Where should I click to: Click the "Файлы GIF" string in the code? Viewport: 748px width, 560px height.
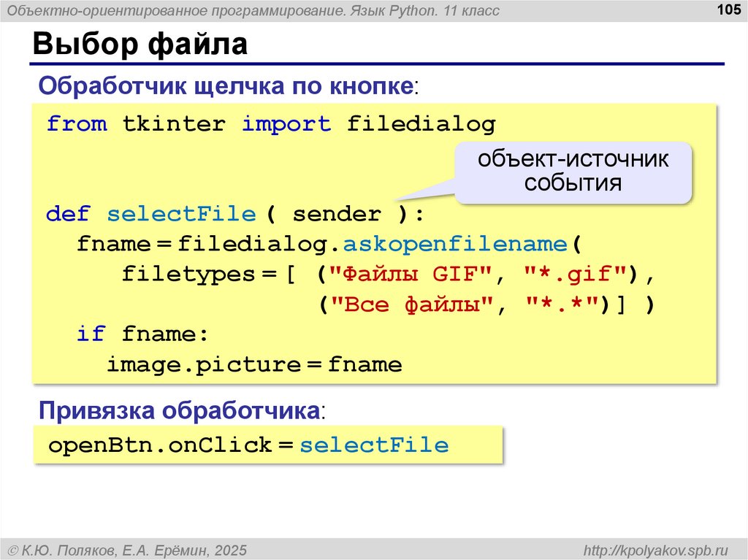pyautogui.click(x=408, y=275)
